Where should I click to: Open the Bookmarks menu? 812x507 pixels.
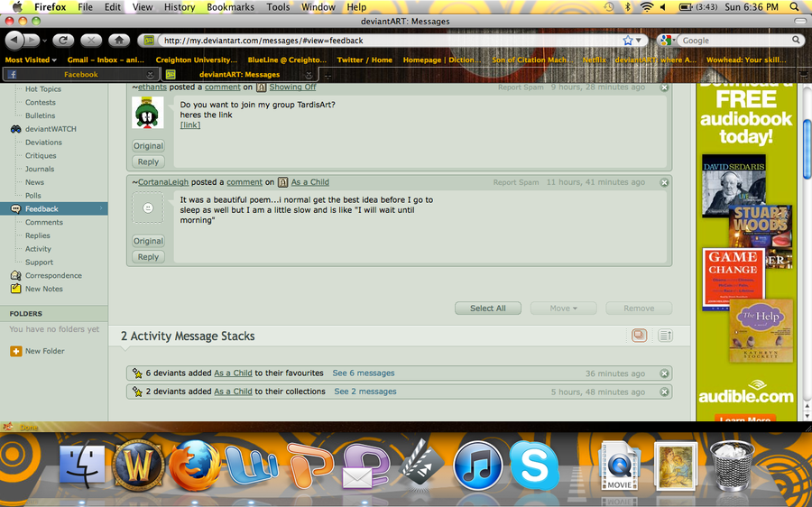click(230, 6)
